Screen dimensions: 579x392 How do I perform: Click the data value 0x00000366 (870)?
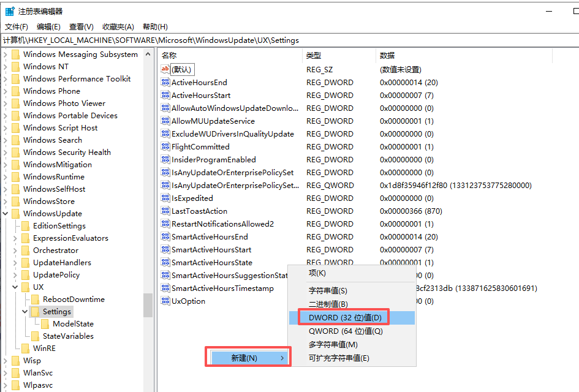[411, 211]
